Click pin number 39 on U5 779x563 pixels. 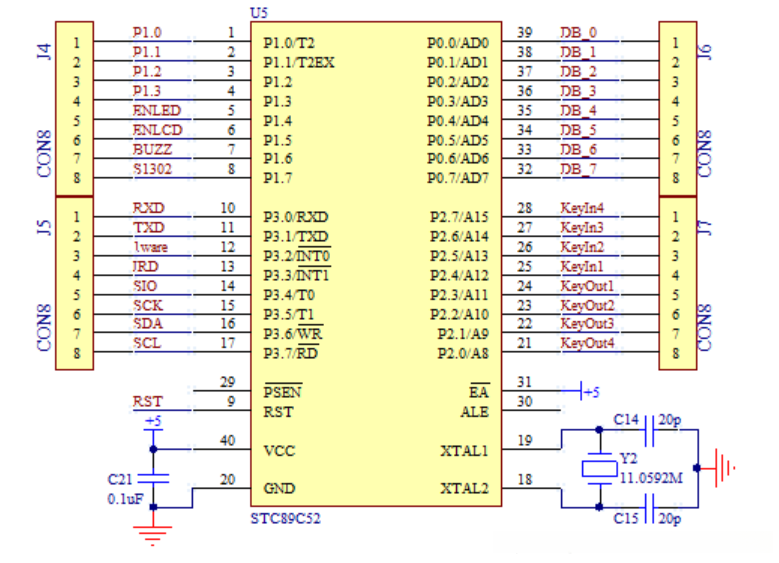[x=525, y=33]
